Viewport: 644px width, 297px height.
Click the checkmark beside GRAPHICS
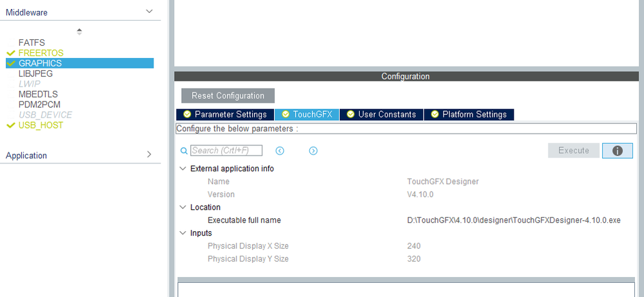(x=11, y=63)
